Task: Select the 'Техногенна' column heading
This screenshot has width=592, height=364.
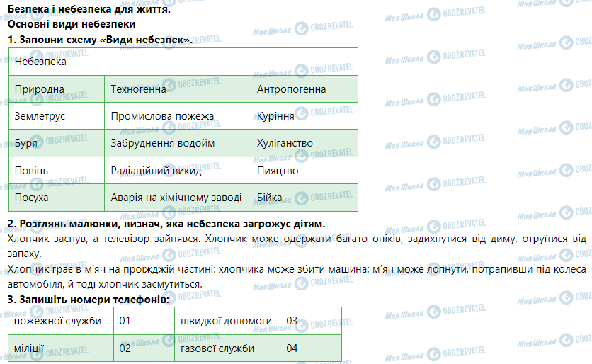Action: tap(178, 89)
